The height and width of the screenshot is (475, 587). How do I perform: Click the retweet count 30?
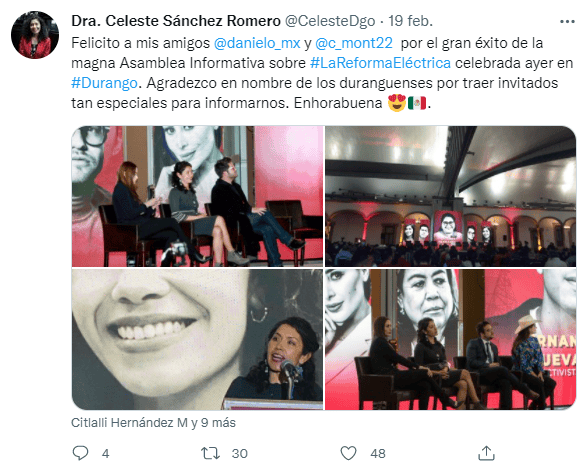240,453
